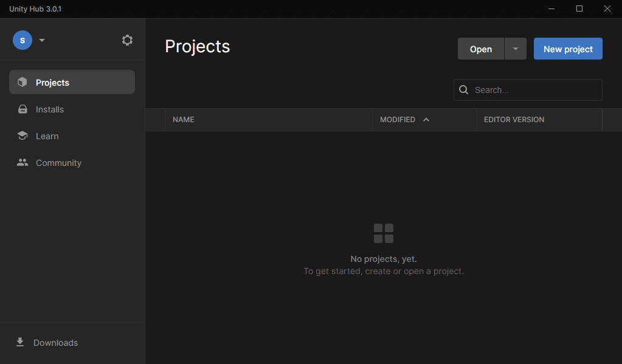
Task: Create a New project
Action: [x=568, y=49]
